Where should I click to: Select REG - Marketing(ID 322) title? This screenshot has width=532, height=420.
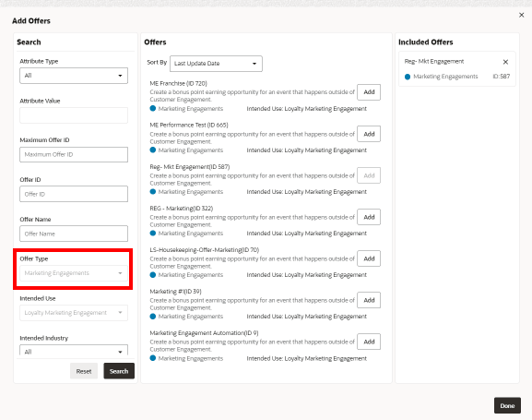point(182,209)
